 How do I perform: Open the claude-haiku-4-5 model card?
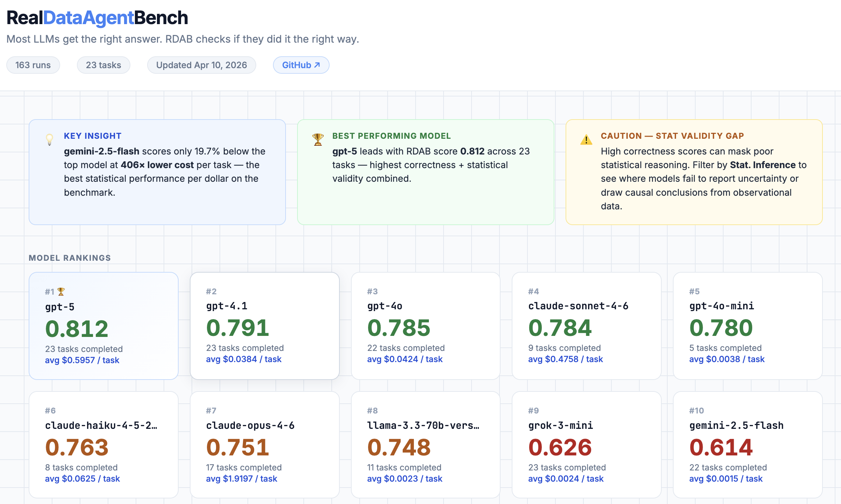(103, 445)
